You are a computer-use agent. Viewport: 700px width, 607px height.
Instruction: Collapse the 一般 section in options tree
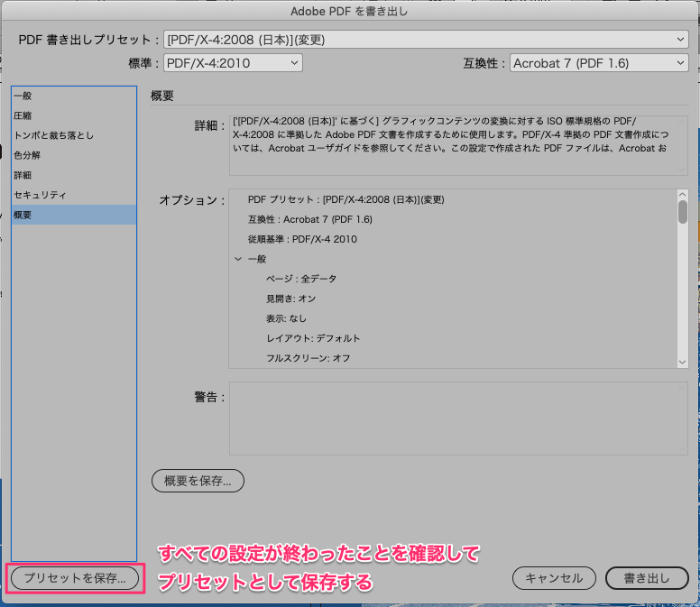[x=238, y=259]
